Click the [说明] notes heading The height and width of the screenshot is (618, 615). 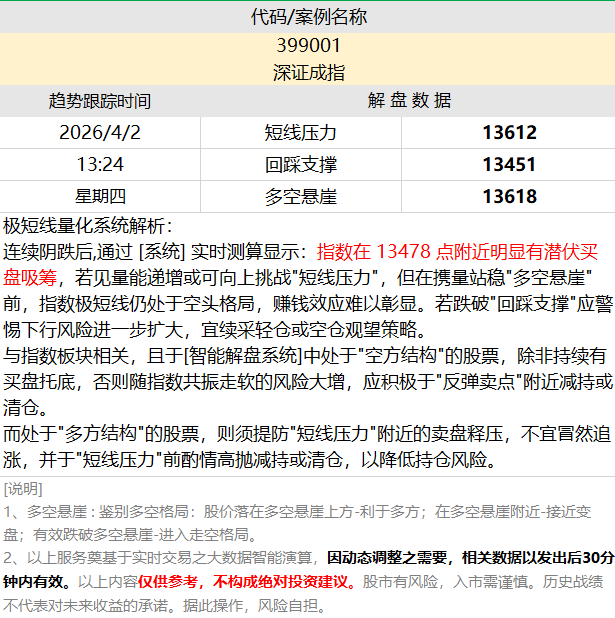(23, 487)
